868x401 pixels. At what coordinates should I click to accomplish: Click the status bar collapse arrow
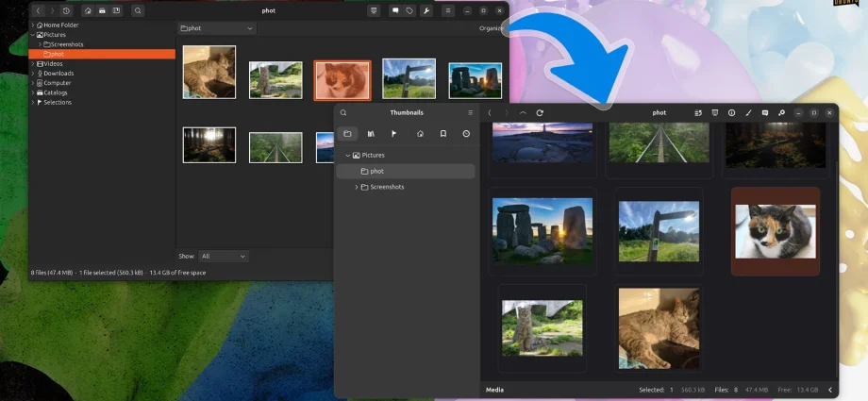click(x=830, y=390)
